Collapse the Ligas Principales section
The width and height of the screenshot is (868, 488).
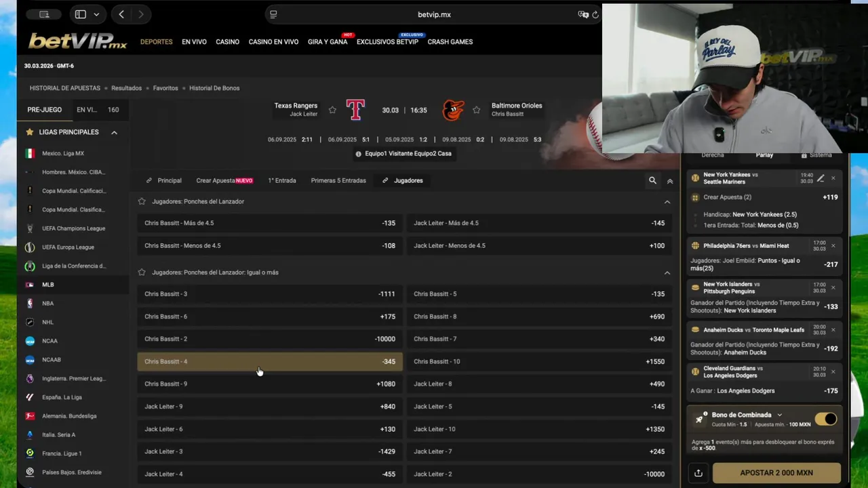tap(114, 133)
